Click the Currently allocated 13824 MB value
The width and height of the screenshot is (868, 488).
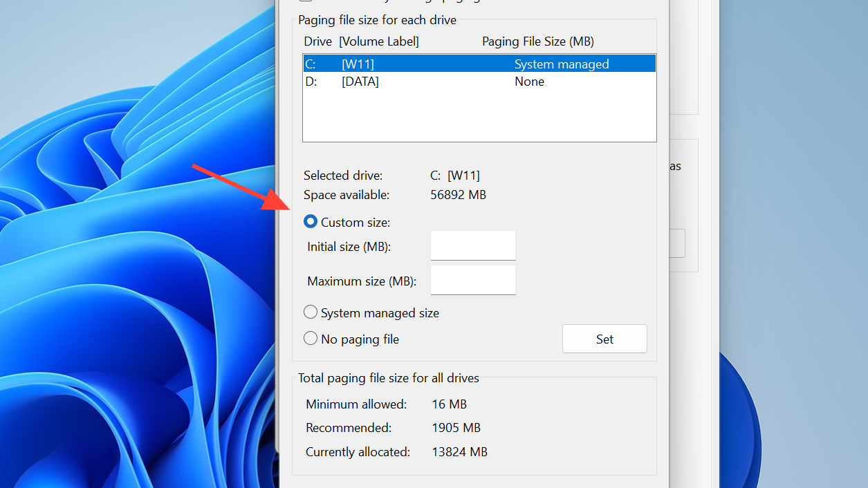tap(459, 452)
